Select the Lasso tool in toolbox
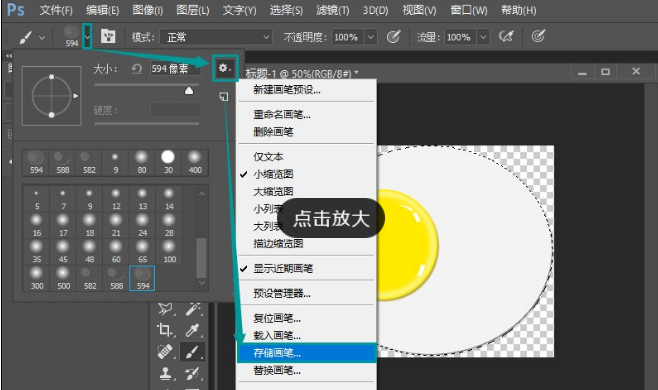Screen dimensions: 658x390 (x=164, y=309)
